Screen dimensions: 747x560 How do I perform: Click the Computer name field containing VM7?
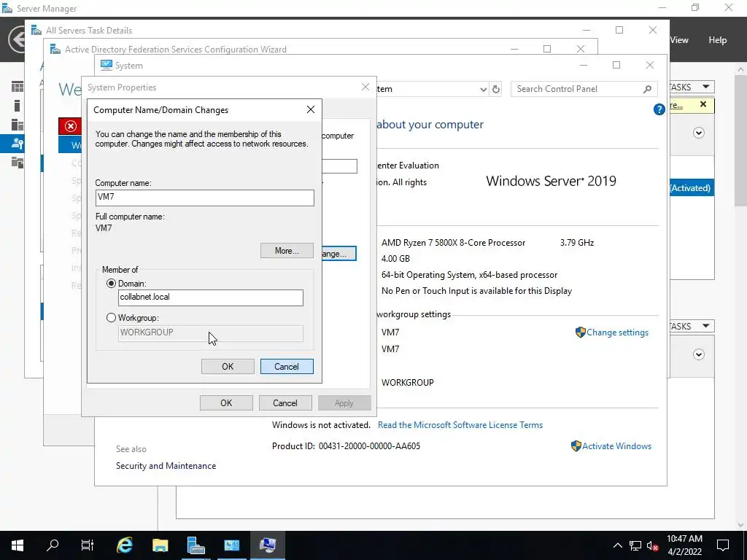tap(204, 198)
